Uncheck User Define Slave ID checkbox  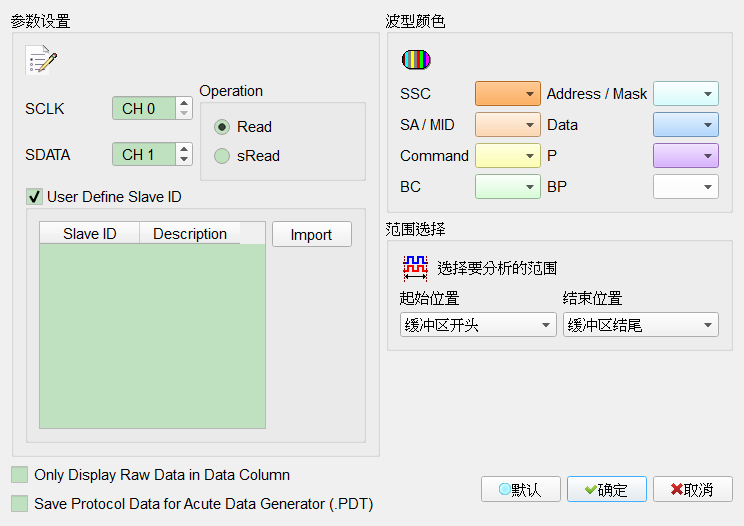[x=35, y=196]
